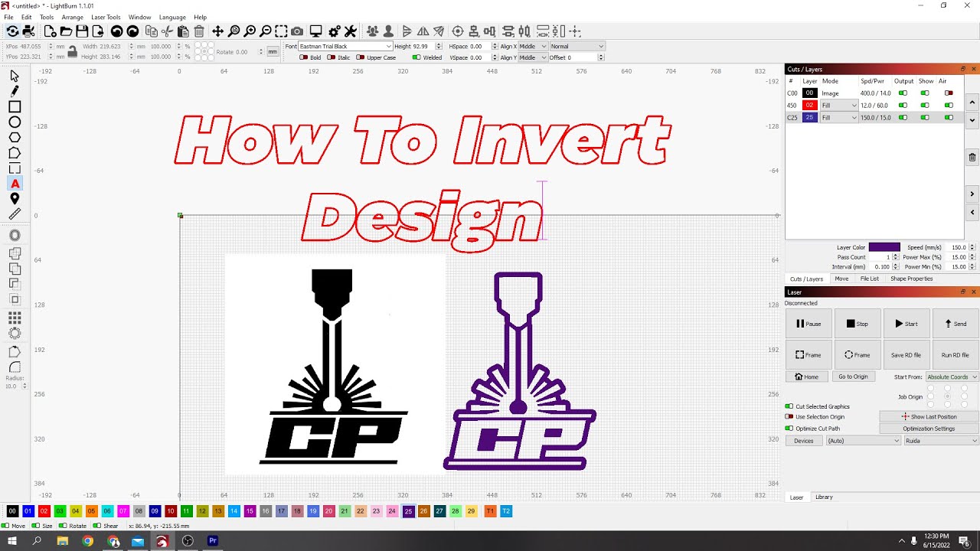
Task: Open the Offset Shapes tool
Action: [15, 236]
